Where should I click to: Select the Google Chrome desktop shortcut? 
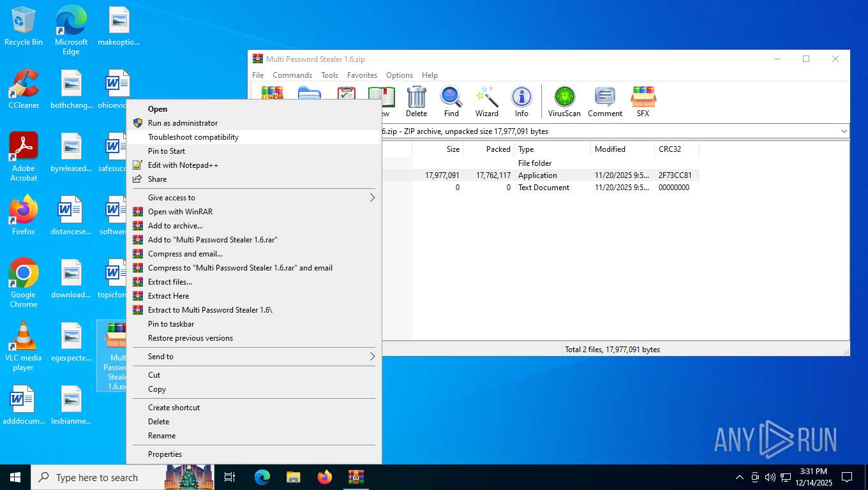coord(24,283)
